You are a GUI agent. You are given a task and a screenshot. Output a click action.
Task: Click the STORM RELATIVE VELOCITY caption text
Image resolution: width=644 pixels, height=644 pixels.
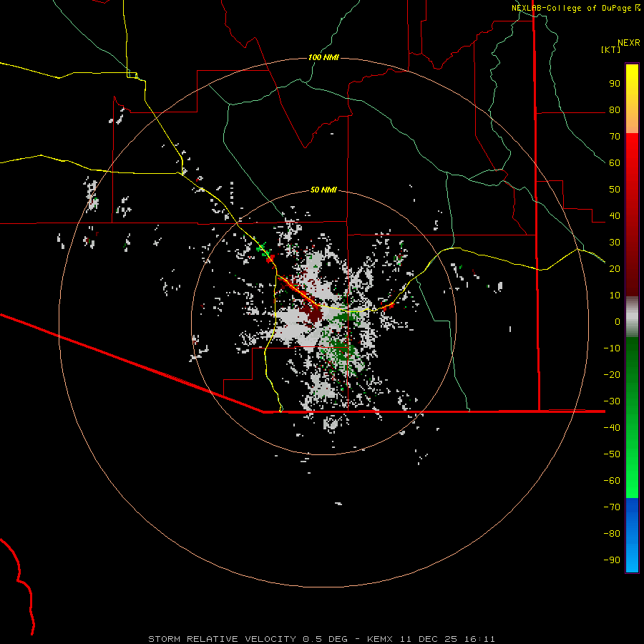tap(222, 639)
